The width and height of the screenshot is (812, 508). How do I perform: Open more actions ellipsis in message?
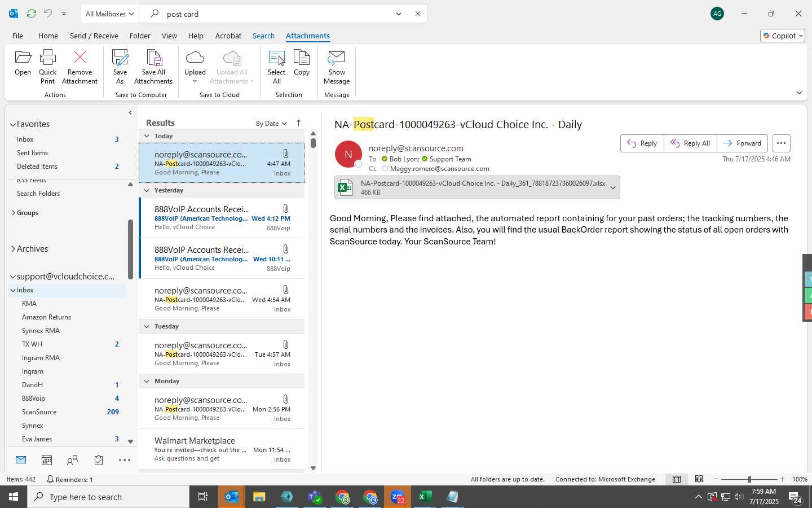(781, 143)
